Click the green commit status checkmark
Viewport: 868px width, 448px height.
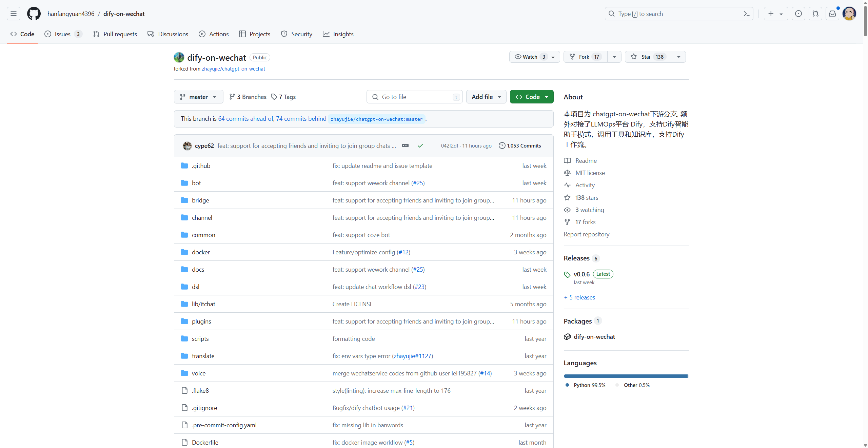point(420,145)
